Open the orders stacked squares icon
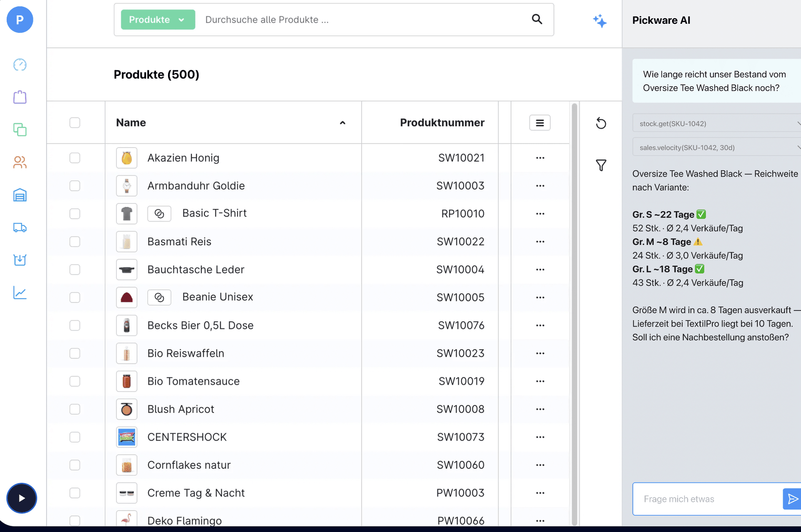 pyautogui.click(x=20, y=130)
